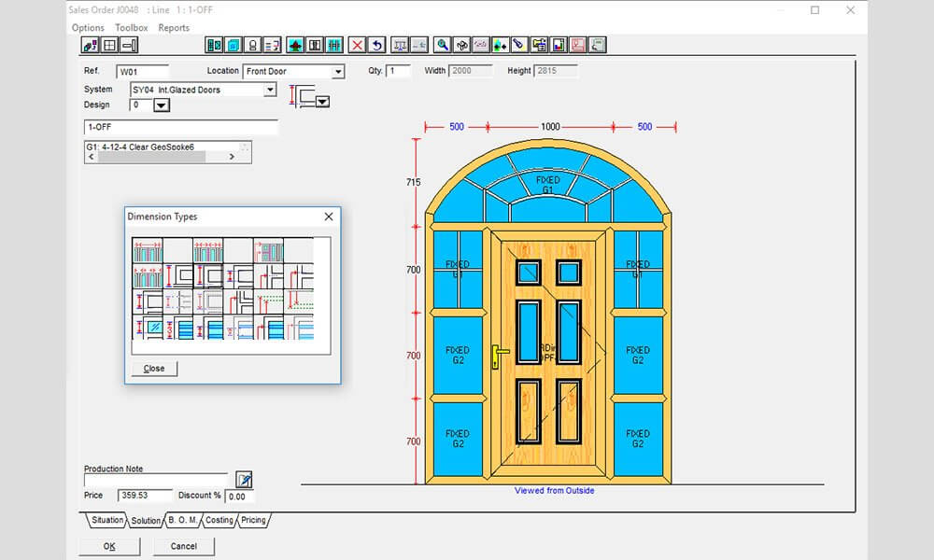The width and height of the screenshot is (934, 560).
Task: Select the scales/balance icon on the toolbar
Action: point(400,44)
